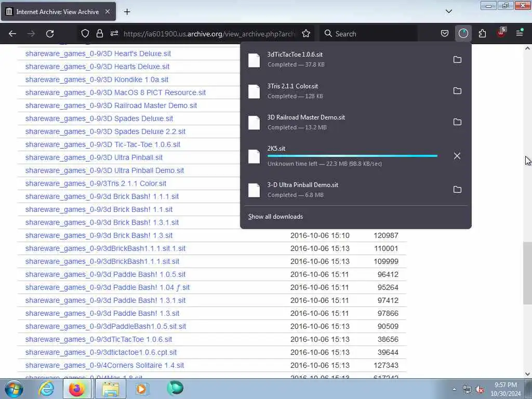Open link 3d Paddle Bash! 1.3.sit

coord(102,313)
